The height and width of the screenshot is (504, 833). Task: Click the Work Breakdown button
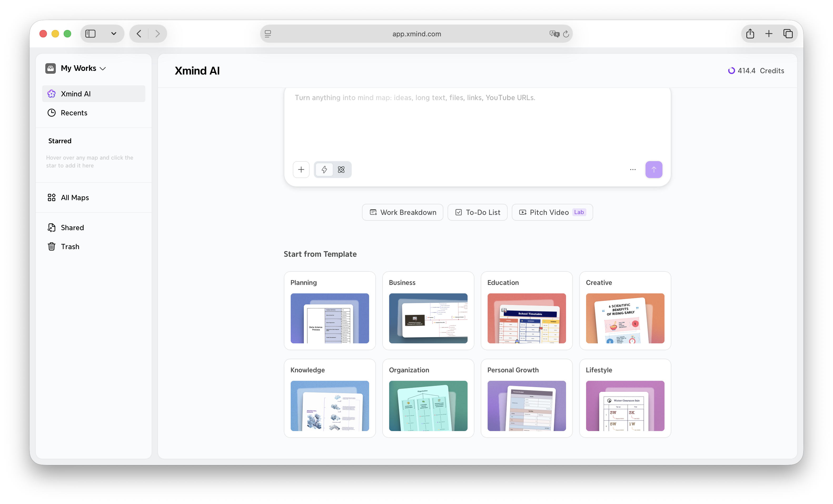pyautogui.click(x=402, y=212)
